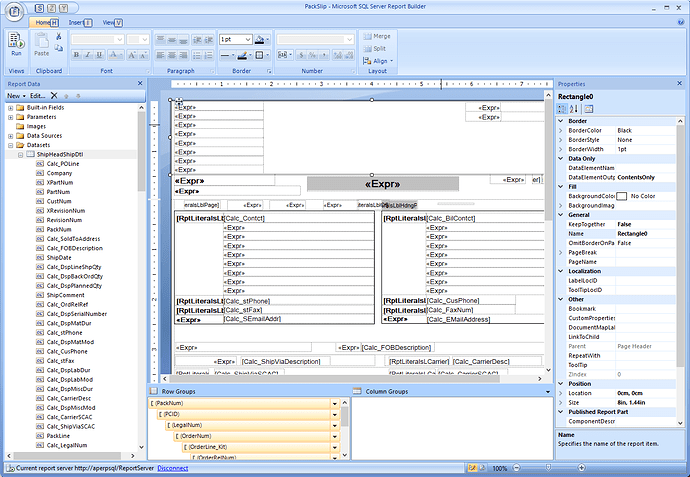Open the Report Builder application button

click(14, 12)
